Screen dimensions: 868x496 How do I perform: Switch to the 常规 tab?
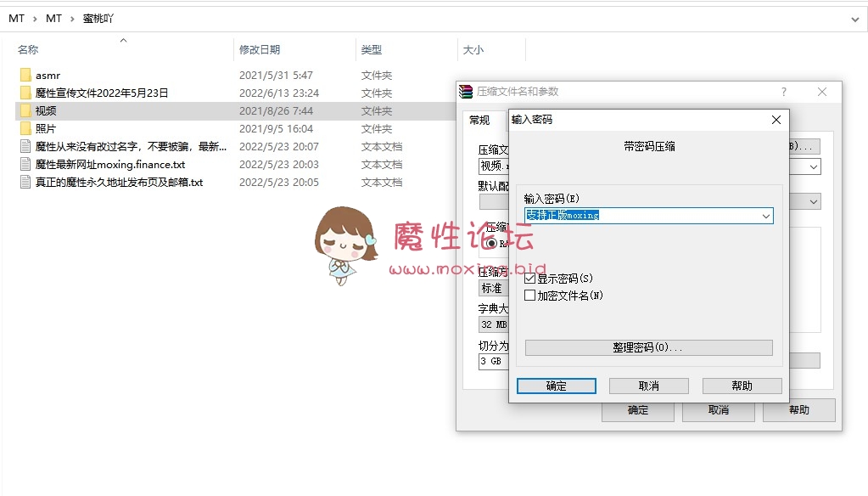tap(480, 120)
